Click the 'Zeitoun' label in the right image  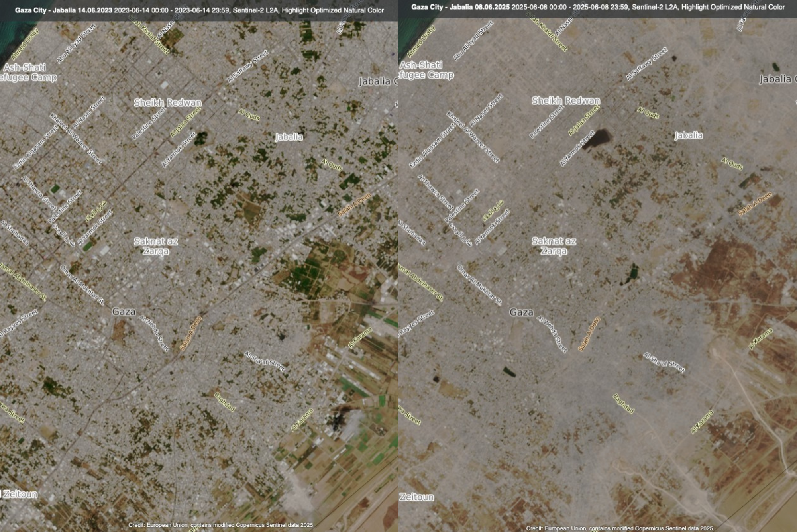pyautogui.click(x=416, y=497)
